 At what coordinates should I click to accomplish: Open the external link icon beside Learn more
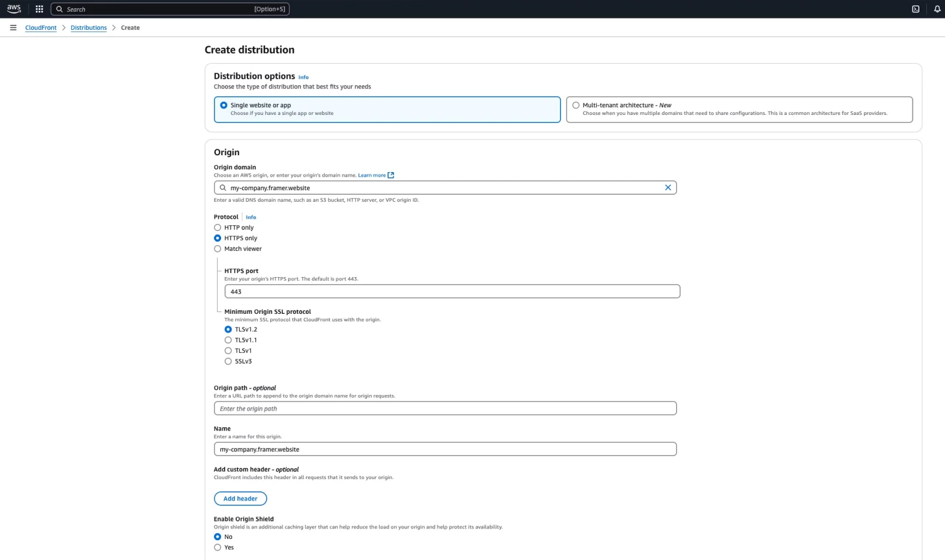click(391, 175)
